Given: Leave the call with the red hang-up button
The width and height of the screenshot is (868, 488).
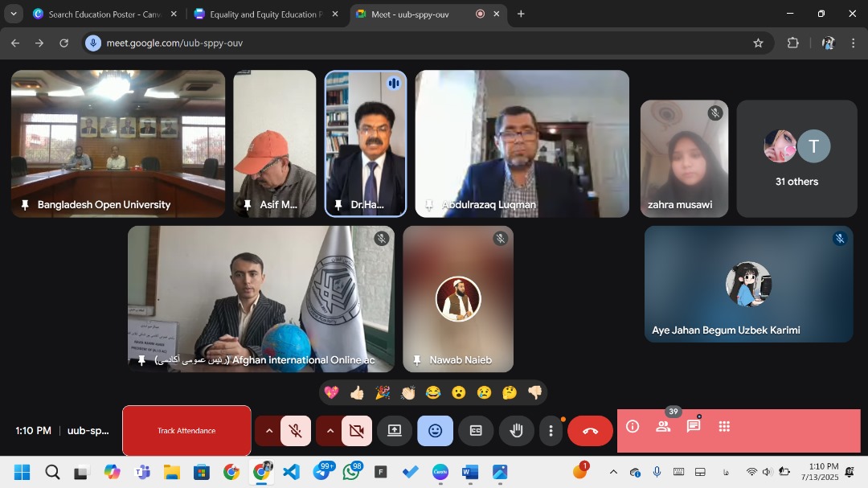Looking at the screenshot, I should pos(590,431).
